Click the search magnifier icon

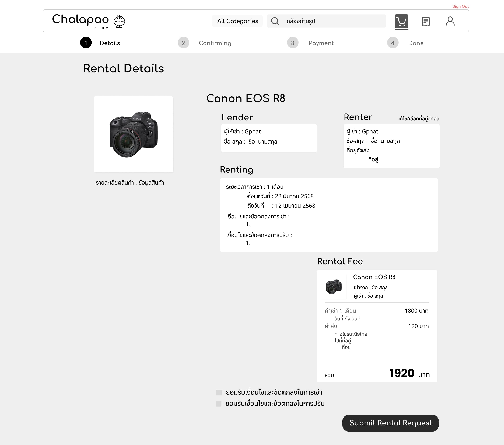(275, 21)
